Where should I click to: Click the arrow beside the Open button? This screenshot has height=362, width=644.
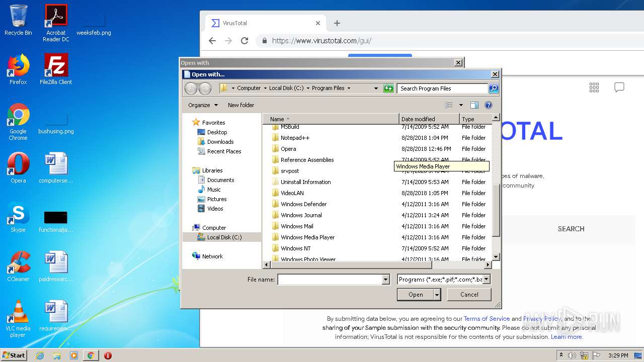437,295
